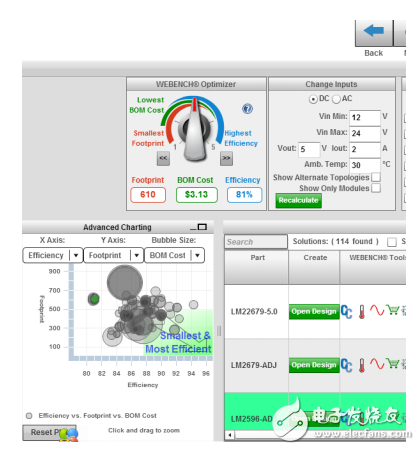This screenshot has height=450, width=420.
Task: Open the X Axis Efficiency dropdown
Action: (53, 255)
